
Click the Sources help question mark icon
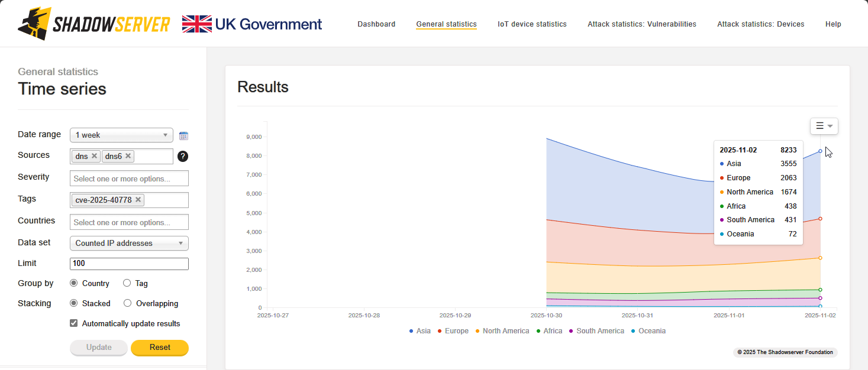point(183,156)
